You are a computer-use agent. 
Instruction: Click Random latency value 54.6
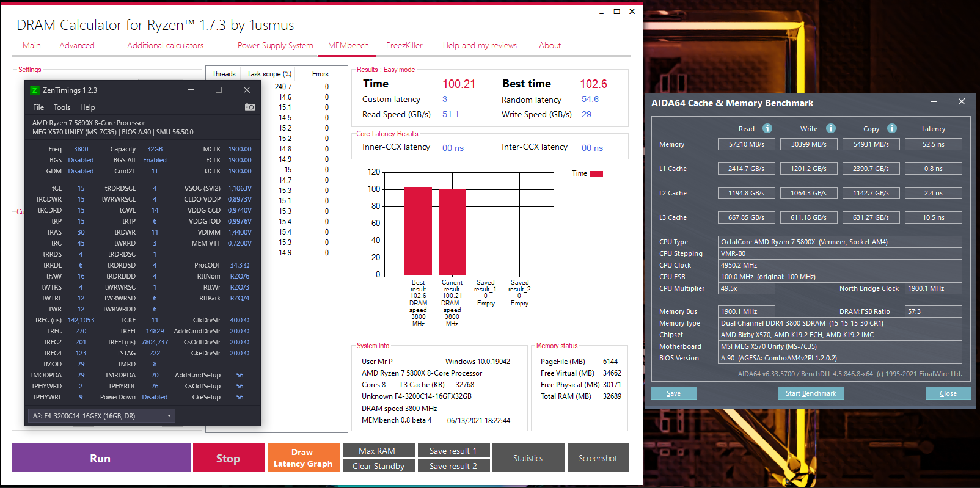coord(590,99)
